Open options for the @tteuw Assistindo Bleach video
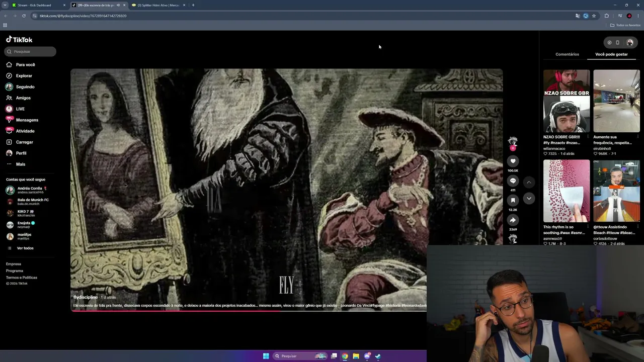644x362 pixels. pyautogui.click(x=638, y=227)
